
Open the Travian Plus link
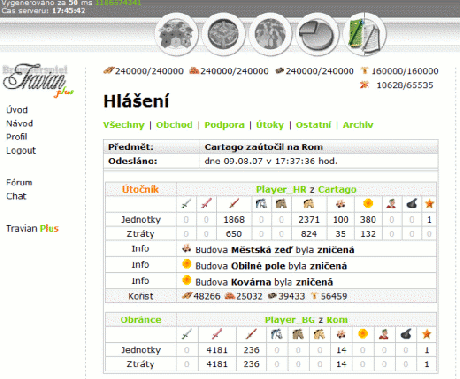[32, 228]
